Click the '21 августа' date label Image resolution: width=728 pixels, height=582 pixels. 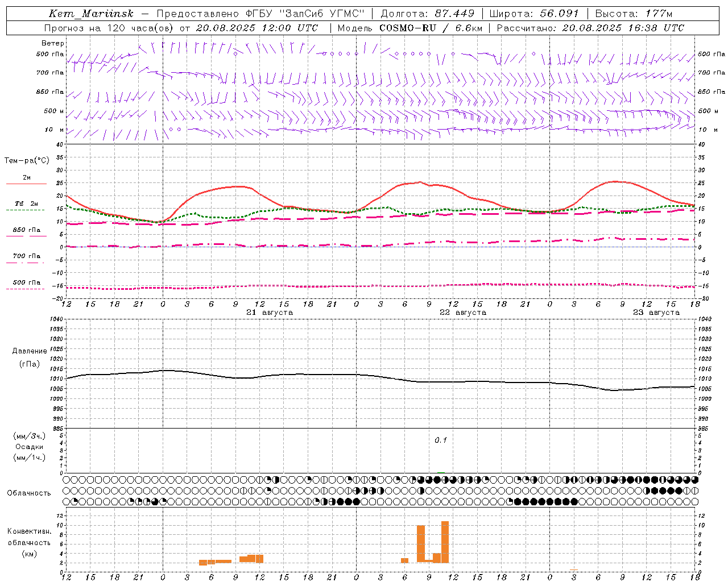(270, 313)
